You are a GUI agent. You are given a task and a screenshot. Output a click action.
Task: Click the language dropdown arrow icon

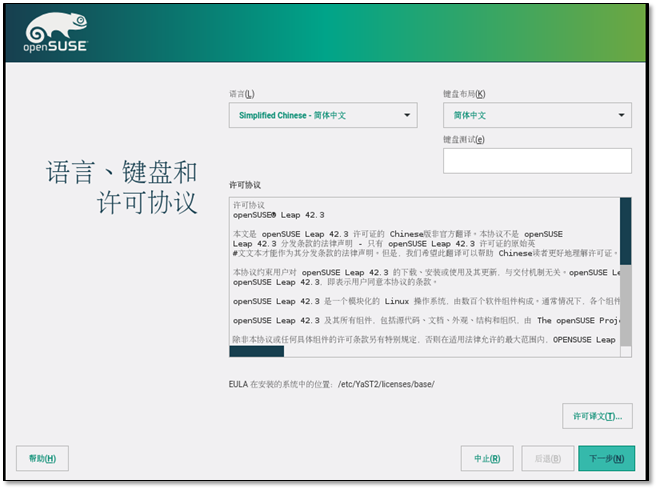pyautogui.click(x=407, y=115)
